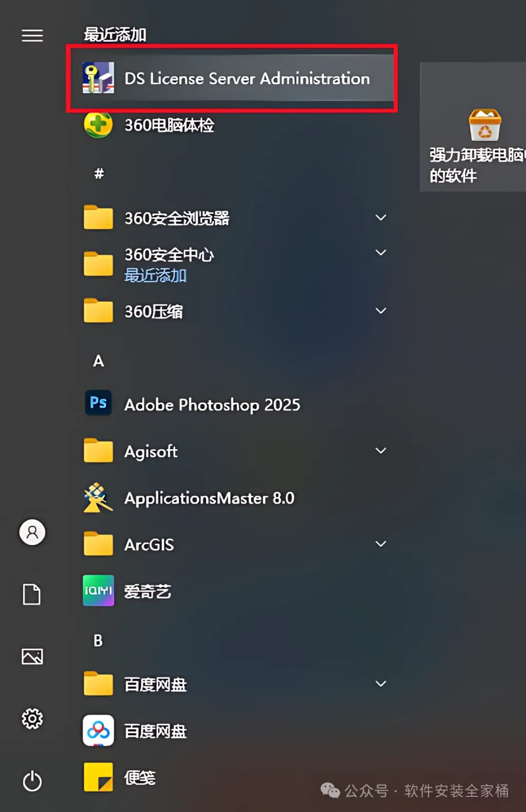This screenshot has height=812, width=526.
Task: Open Pictures icon in Start sidebar
Action: pos(32,657)
